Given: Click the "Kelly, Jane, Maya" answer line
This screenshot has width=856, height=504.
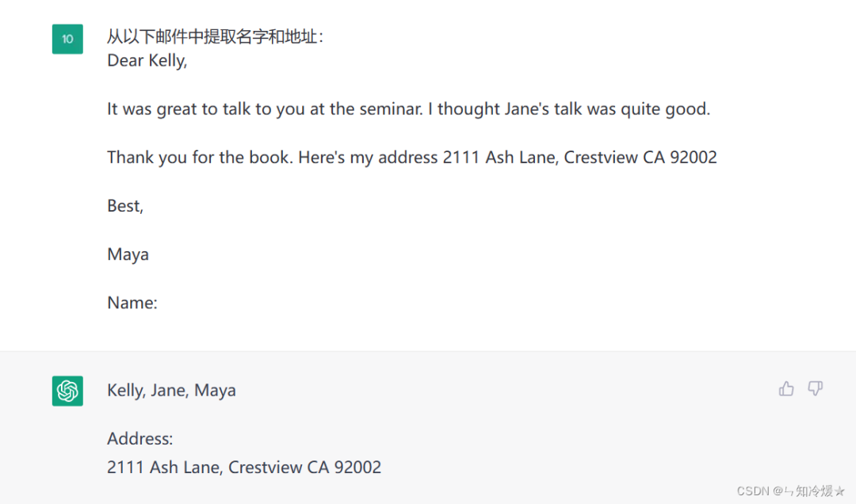Looking at the screenshot, I should pyautogui.click(x=171, y=391).
